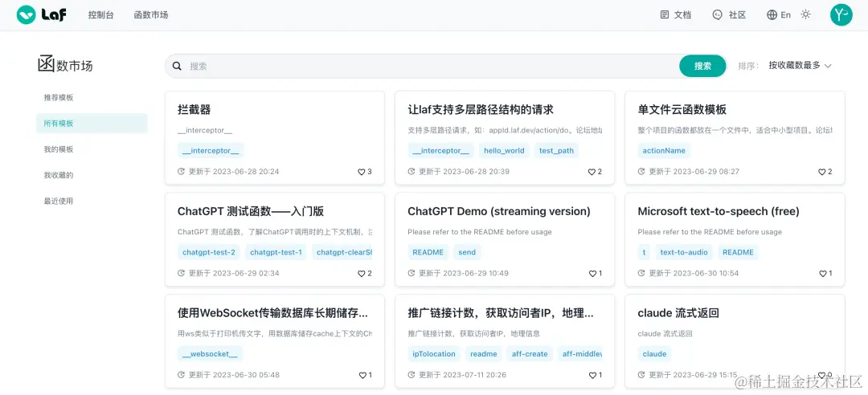868x395 pixels.
Task: Favorite the 让laf支持多层路径结构的请求 heart icon
Action: (592, 172)
